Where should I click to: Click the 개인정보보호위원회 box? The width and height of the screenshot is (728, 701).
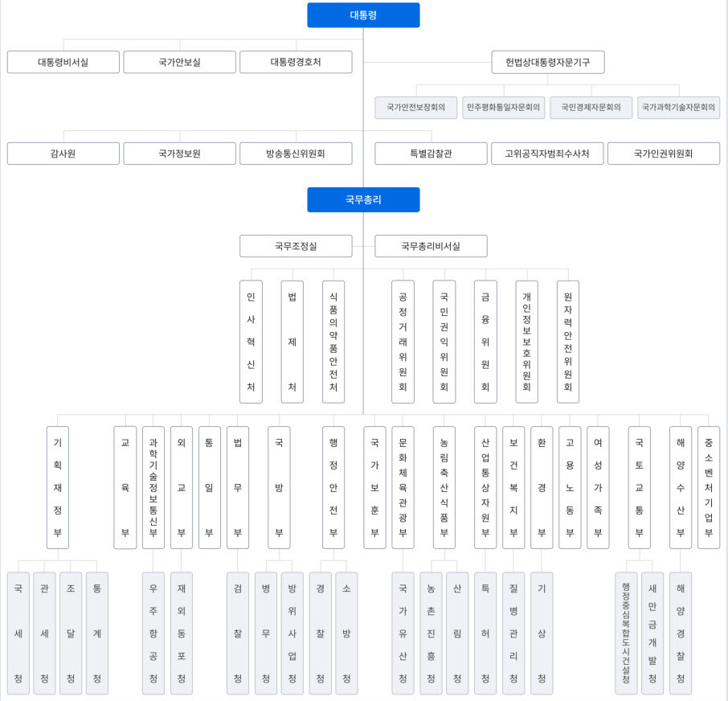tap(527, 342)
